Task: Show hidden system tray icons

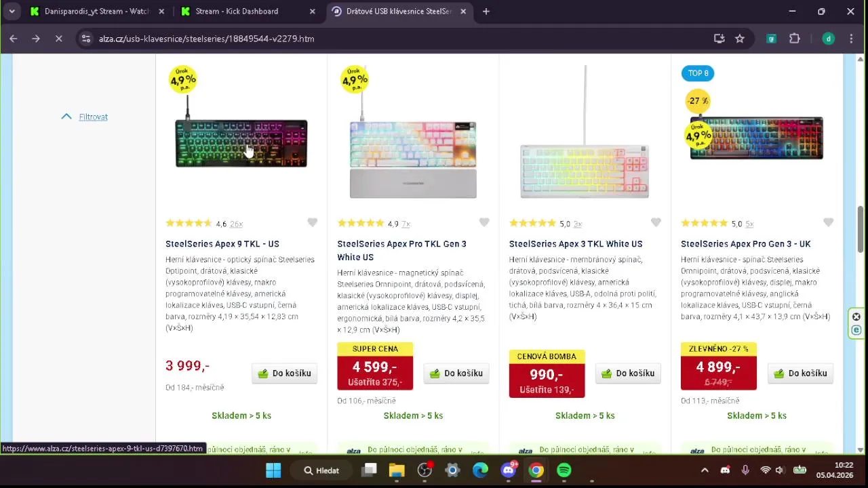Action: [705, 470]
